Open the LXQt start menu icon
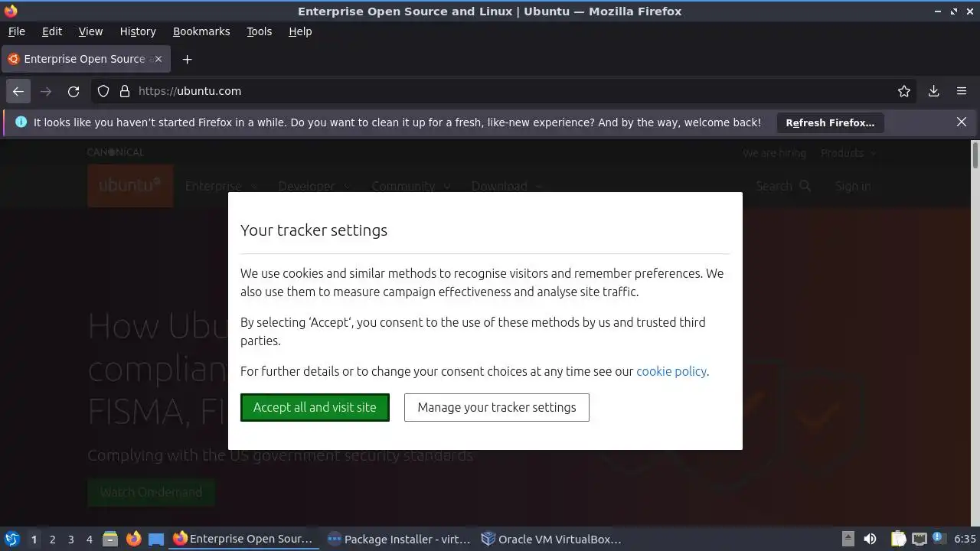 (x=12, y=539)
